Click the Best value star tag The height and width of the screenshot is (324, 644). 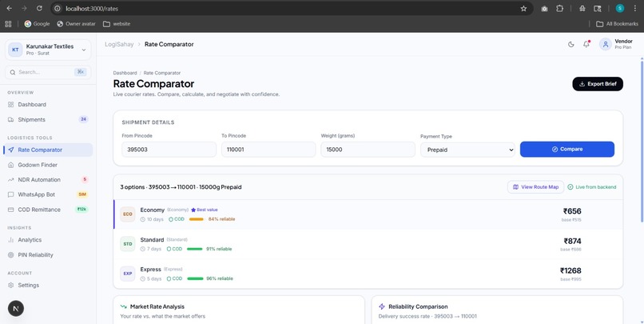pyautogui.click(x=204, y=210)
